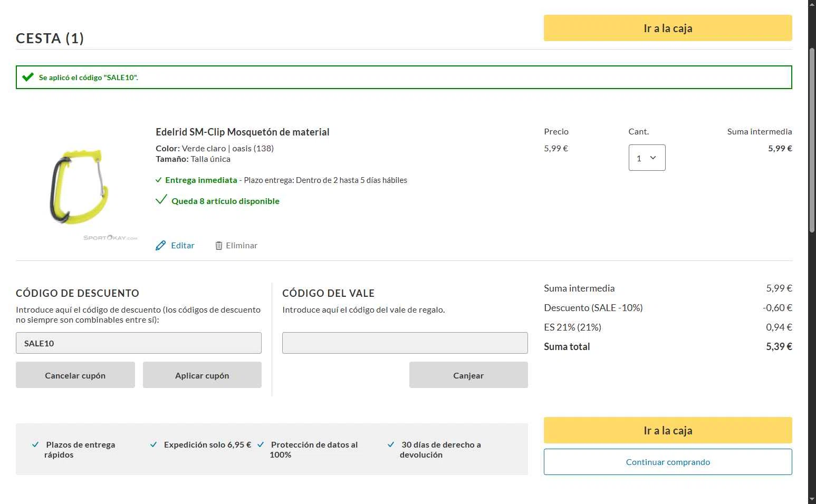Click checkmark beside Queda 8 artículo
816x504 pixels.
[x=161, y=200]
